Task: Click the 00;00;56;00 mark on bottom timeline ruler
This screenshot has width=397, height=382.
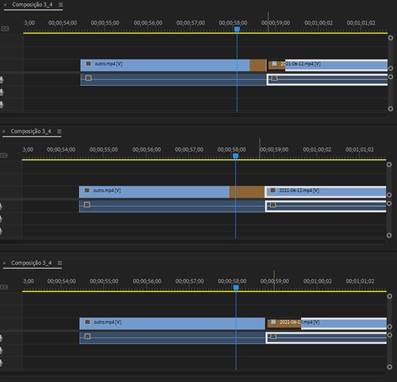Action: pos(147,281)
